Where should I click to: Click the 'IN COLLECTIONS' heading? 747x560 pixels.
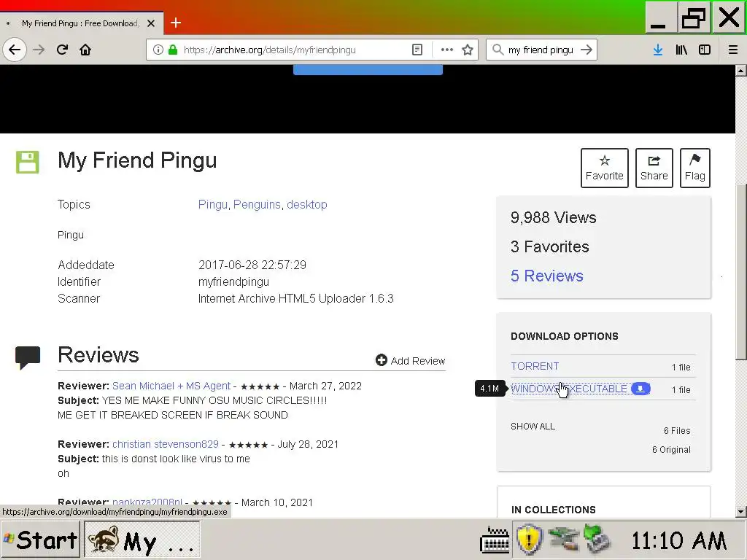coord(554,510)
